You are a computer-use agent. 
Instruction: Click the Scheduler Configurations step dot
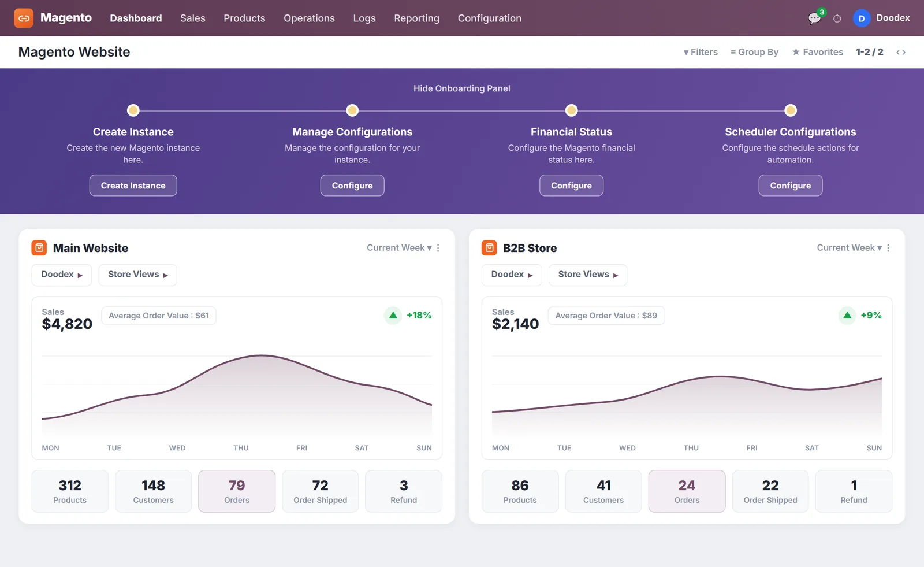pos(791,110)
